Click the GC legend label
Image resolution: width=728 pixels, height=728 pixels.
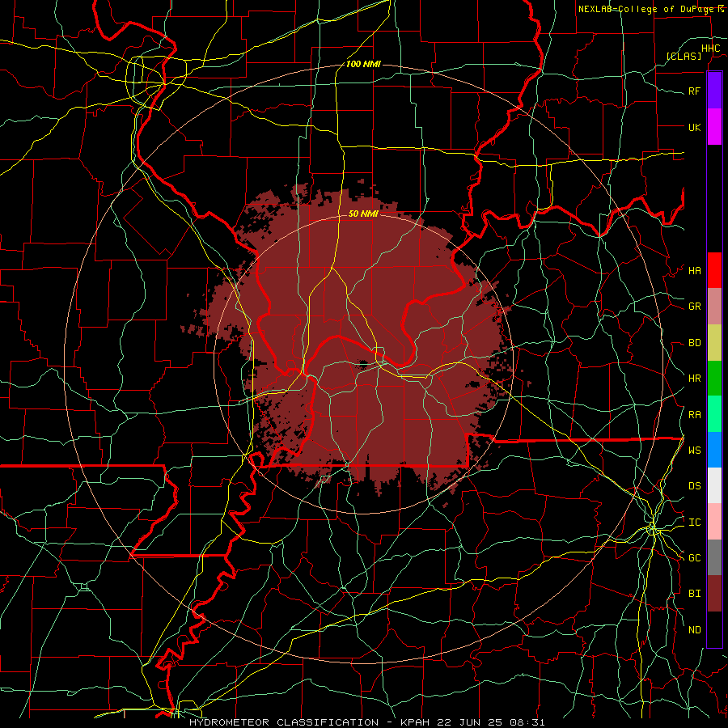click(x=694, y=558)
